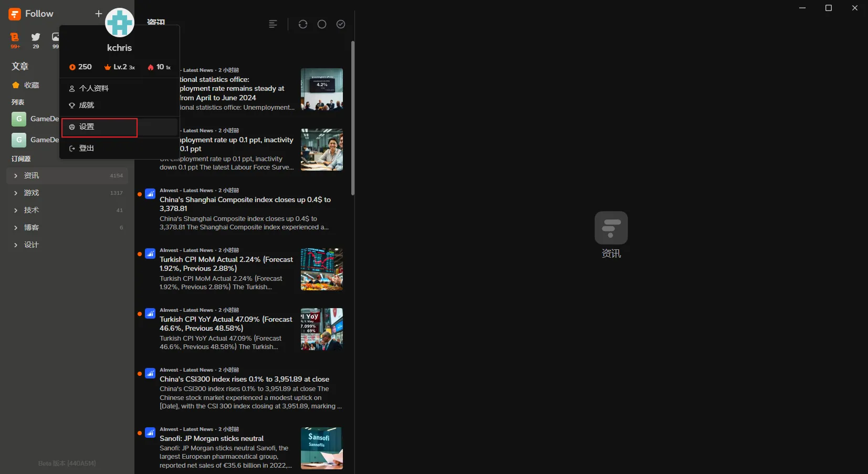Switch to the Twitter social feed icon
Screen dimensions: 868x474
36,38
